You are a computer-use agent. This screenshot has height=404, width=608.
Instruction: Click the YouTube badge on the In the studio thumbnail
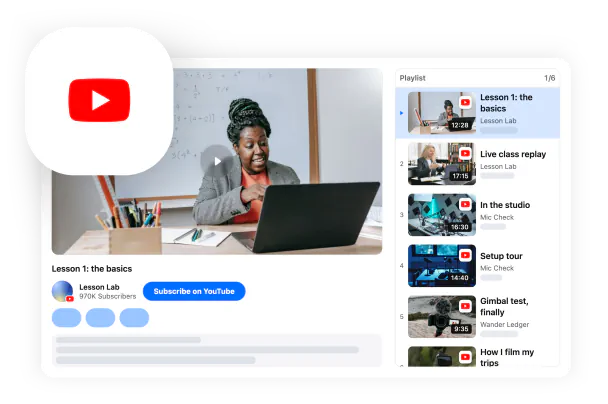pyautogui.click(x=465, y=204)
